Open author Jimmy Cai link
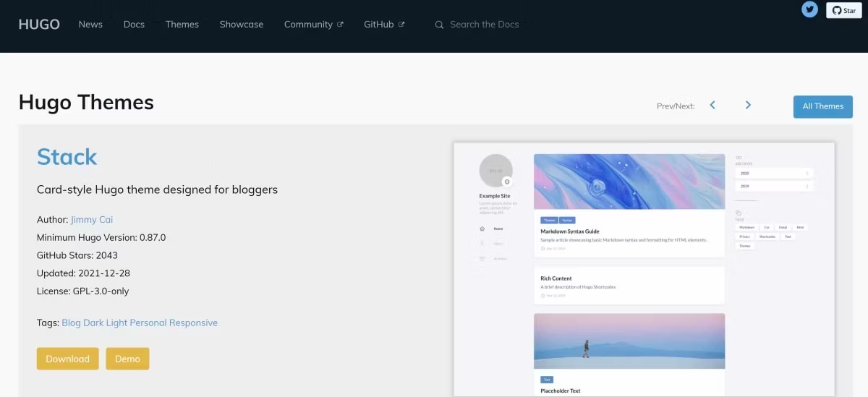The width and height of the screenshot is (868, 397). [x=92, y=219]
